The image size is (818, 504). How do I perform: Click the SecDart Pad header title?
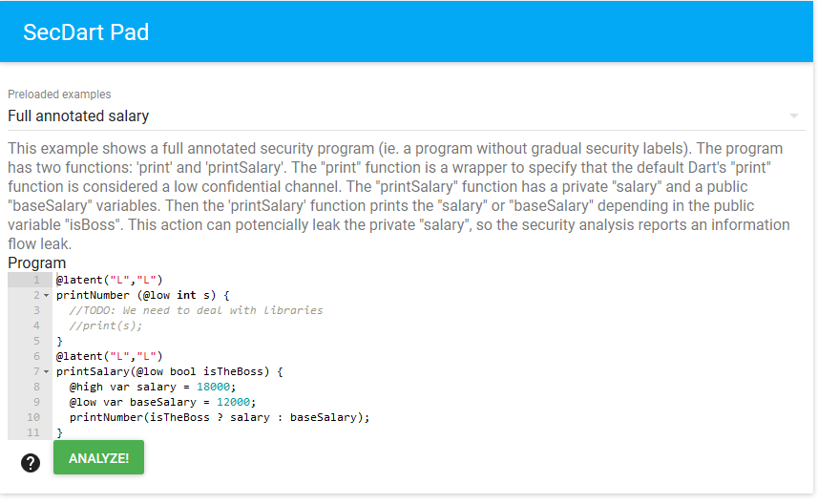click(86, 32)
